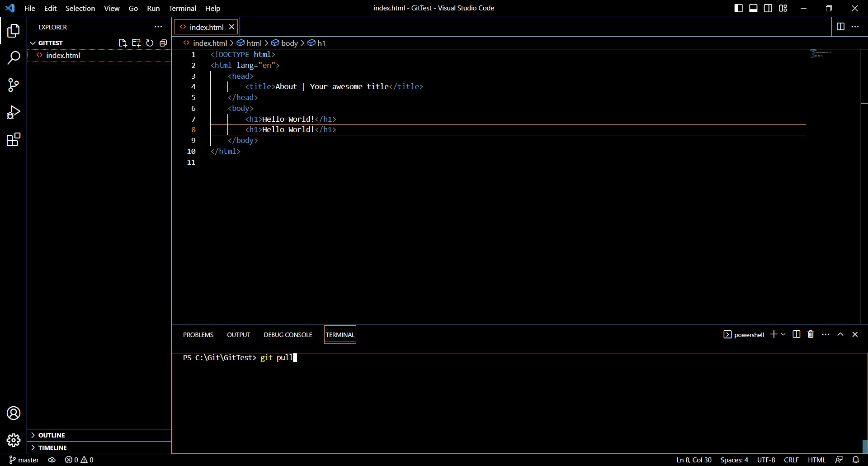Refresh the Explorer file list

tap(150, 43)
